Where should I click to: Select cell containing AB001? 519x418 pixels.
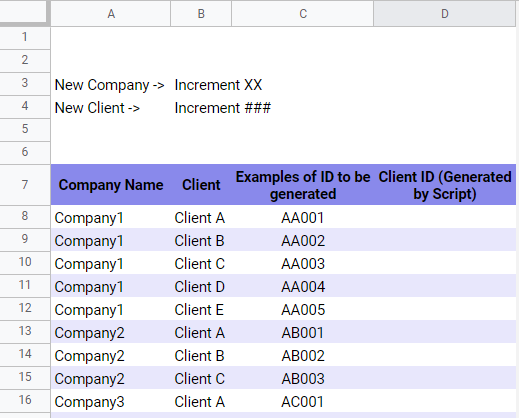pyautogui.click(x=303, y=332)
